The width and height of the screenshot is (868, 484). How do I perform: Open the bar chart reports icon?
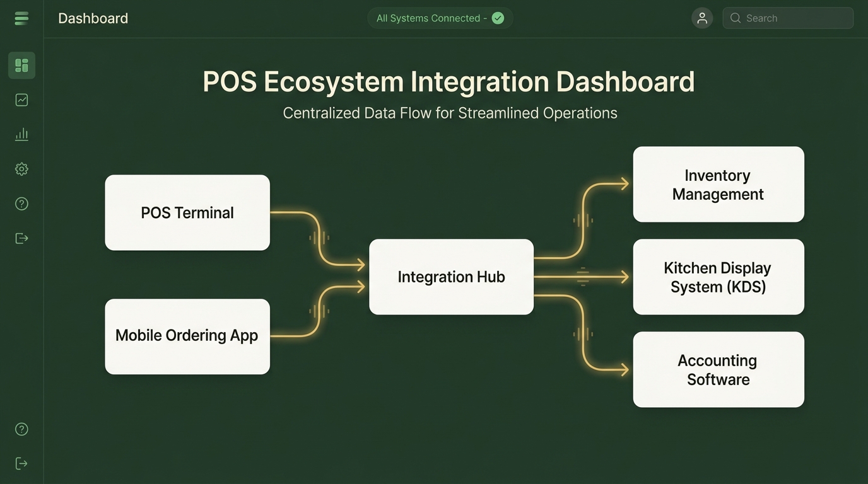pos(21,134)
